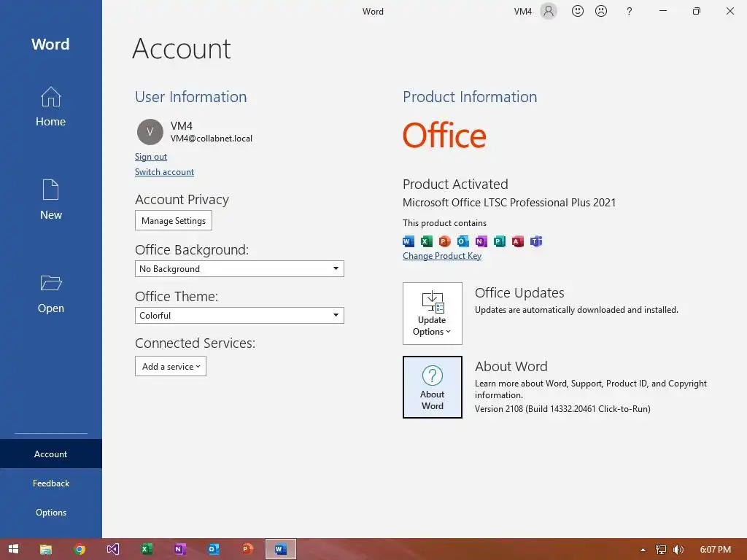The width and height of the screenshot is (747, 560).
Task: Send a frown feedback via sad face icon
Action: [x=601, y=11]
